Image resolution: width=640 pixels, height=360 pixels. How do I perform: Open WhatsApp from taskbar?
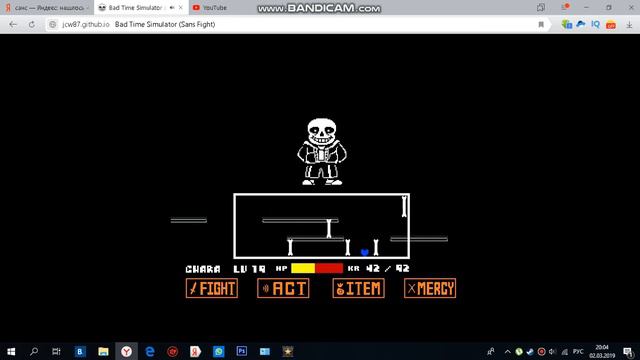point(219,351)
